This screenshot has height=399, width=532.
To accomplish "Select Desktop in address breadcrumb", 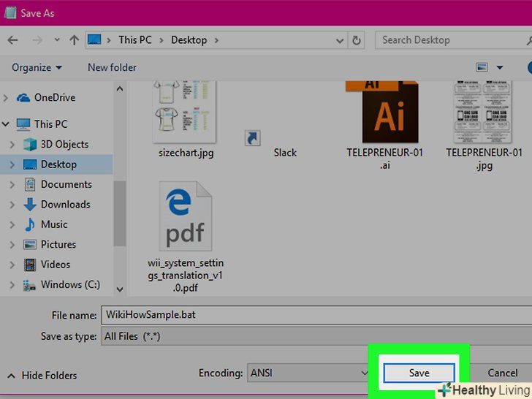I will 189,40.
